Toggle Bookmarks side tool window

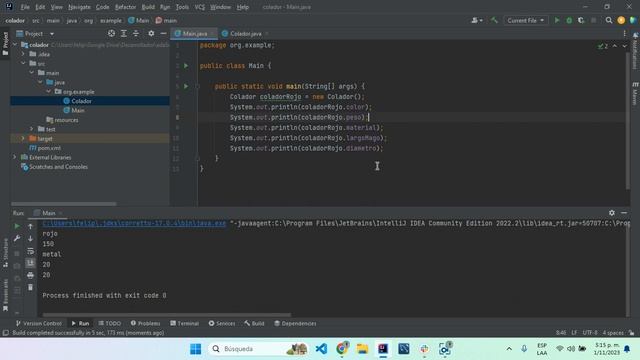(5, 295)
